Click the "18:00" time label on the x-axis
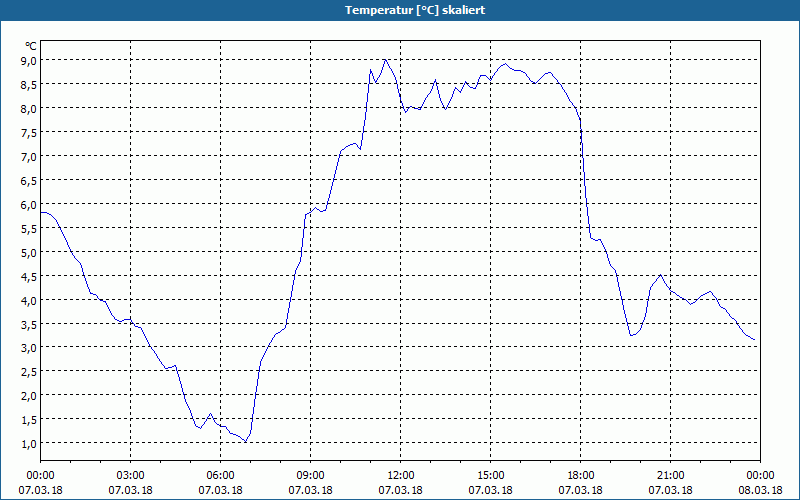Screen dimensions: 800x500 [581, 476]
